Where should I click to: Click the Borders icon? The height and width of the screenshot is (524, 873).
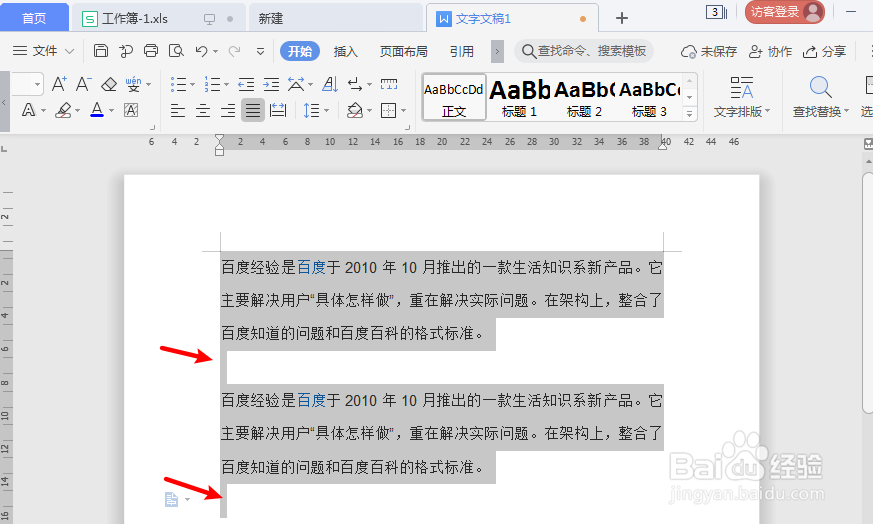coord(388,110)
